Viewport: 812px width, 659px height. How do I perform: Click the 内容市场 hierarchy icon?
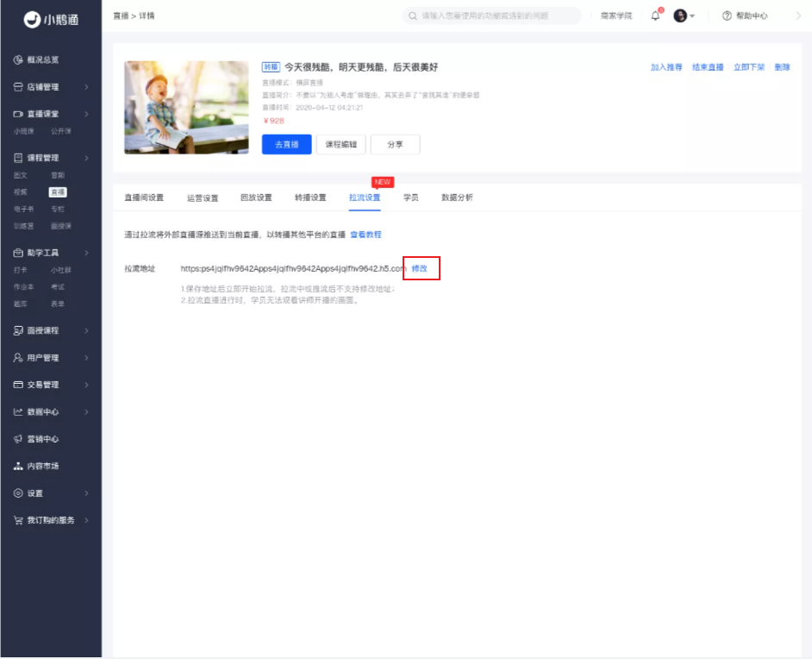click(18, 466)
